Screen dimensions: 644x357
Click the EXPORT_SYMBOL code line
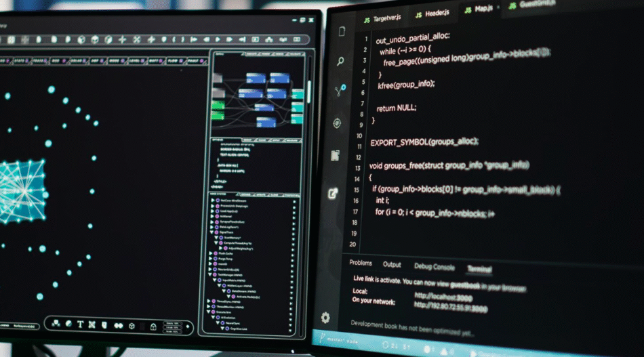coord(424,142)
